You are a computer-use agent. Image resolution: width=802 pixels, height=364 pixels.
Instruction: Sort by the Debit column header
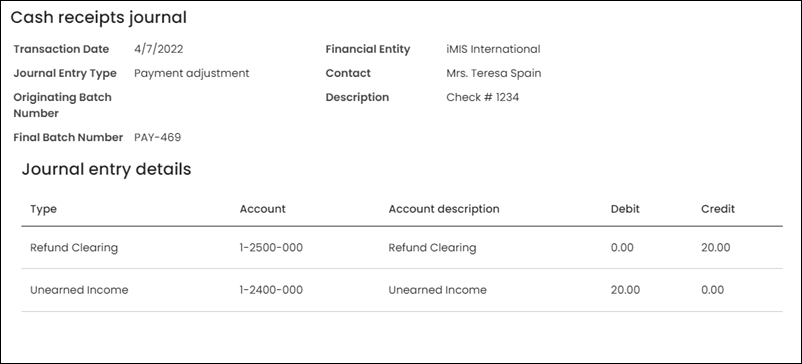pos(625,209)
